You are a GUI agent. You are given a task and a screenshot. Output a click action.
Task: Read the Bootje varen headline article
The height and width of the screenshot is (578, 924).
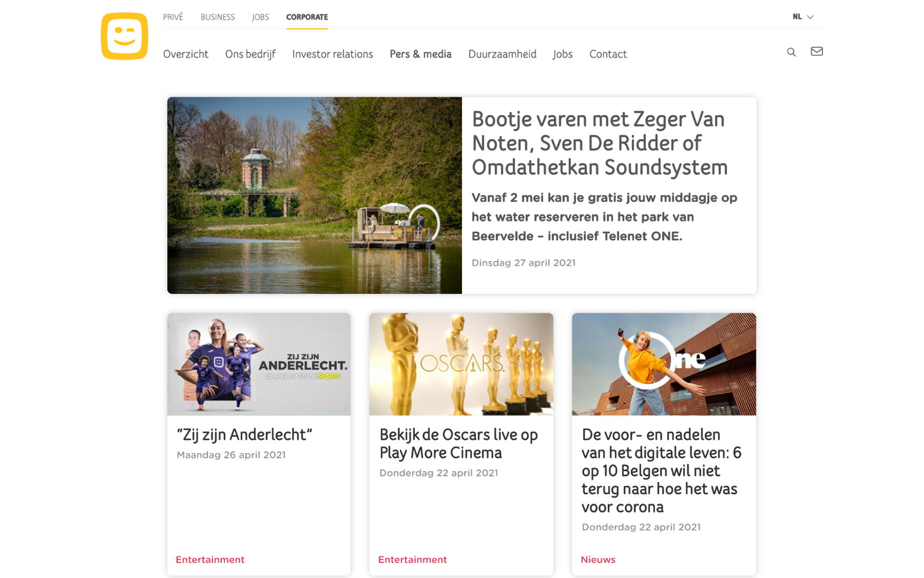click(600, 143)
